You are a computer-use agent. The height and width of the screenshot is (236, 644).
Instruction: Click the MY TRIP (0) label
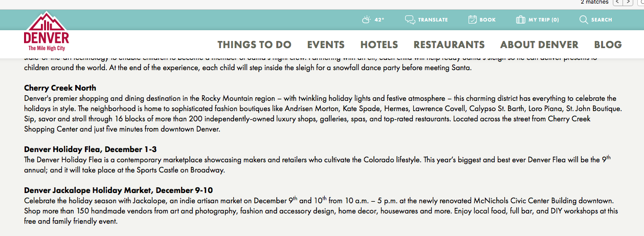coord(544,20)
